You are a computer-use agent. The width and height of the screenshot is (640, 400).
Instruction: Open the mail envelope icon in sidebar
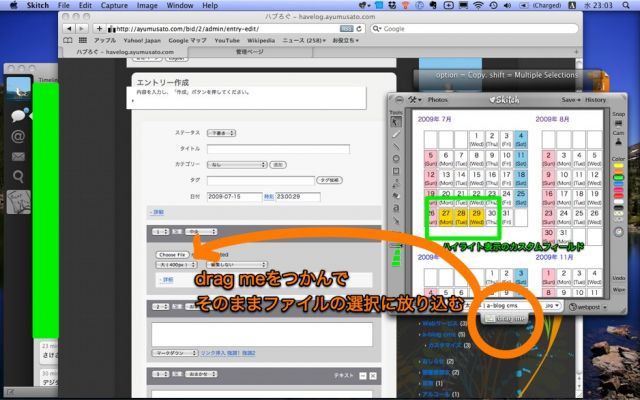point(18,157)
